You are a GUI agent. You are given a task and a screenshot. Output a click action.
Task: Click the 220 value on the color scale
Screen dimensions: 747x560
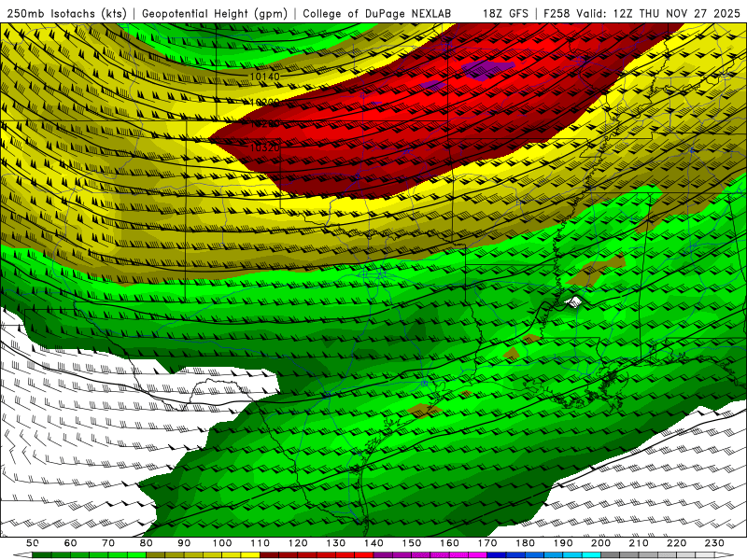(676, 543)
